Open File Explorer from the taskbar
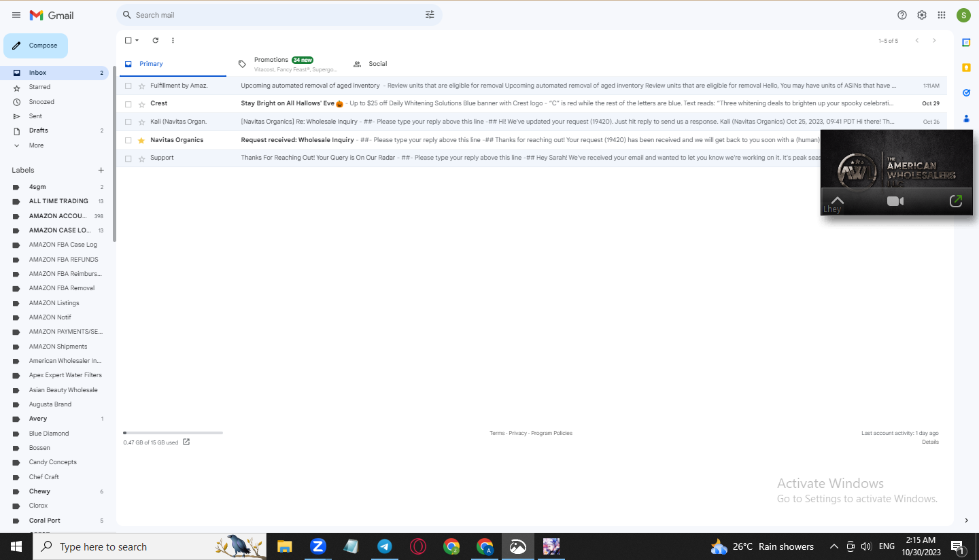979x560 pixels. pyautogui.click(x=284, y=546)
